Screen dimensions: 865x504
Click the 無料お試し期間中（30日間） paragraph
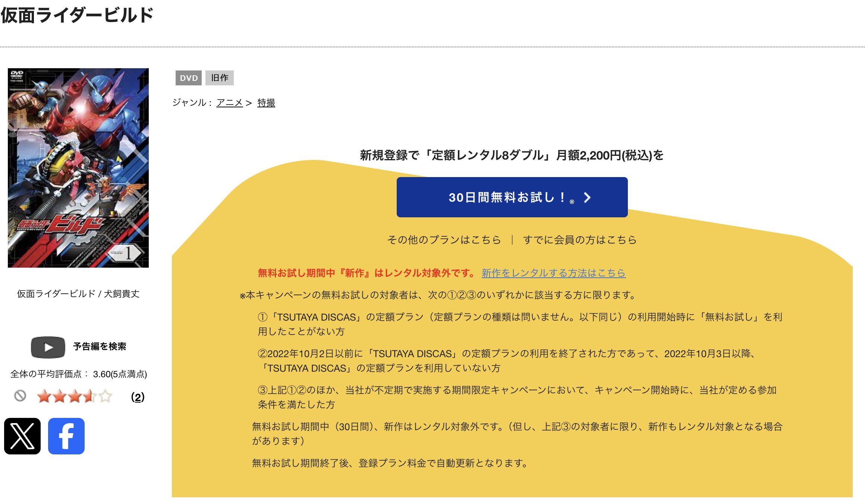coord(517,434)
